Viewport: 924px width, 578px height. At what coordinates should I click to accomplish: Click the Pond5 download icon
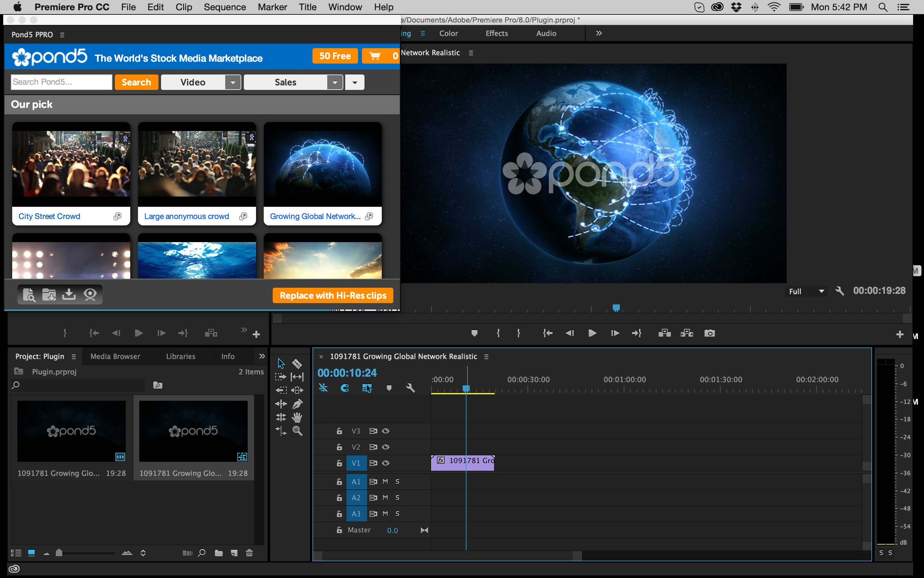[x=69, y=294]
